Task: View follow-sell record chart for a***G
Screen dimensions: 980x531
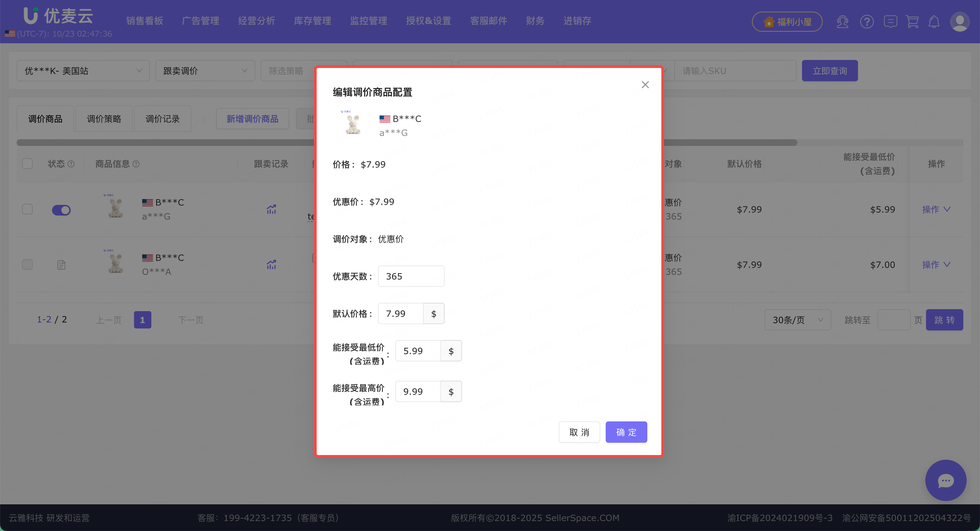Action: tap(271, 209)
